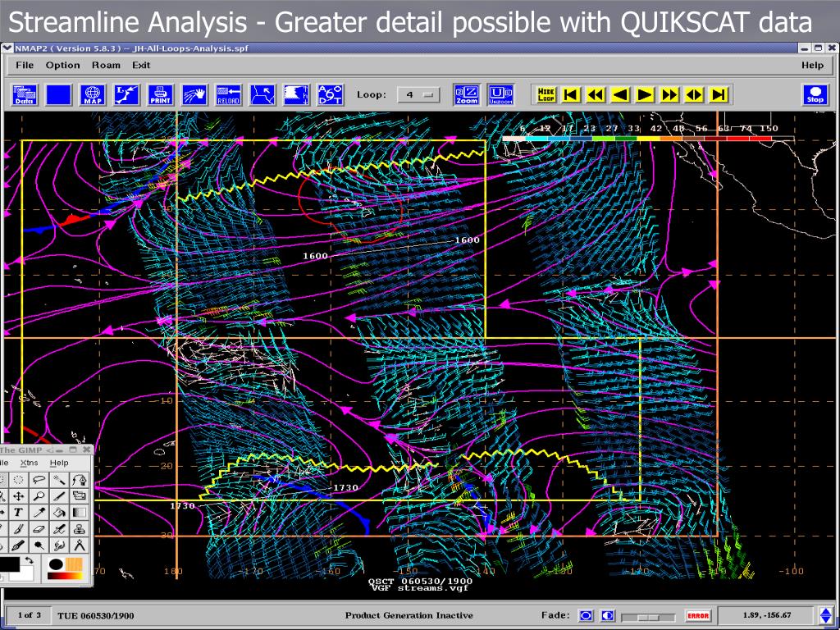Select GIMP magnify zoom tool
The image size is (840, 630).
pyautogui.click(x=39, y=496)
